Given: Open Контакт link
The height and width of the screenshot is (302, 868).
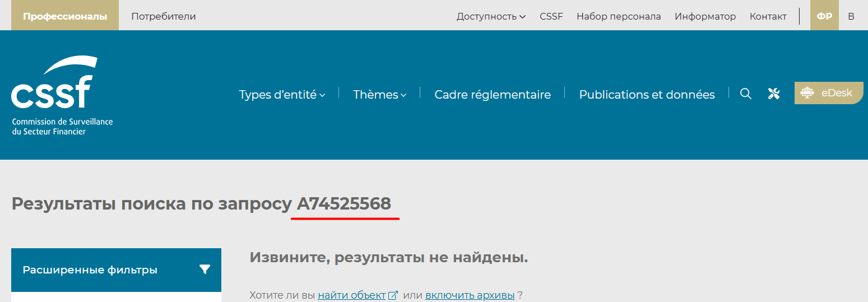Looking at the screenshot, I should tap(768, 16).
